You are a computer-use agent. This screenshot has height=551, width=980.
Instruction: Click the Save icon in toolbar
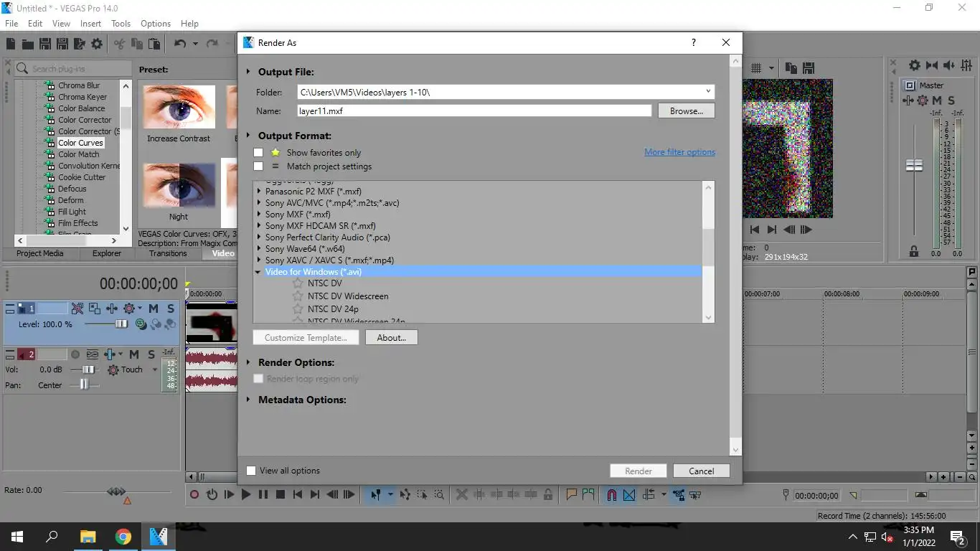[44, 44]
